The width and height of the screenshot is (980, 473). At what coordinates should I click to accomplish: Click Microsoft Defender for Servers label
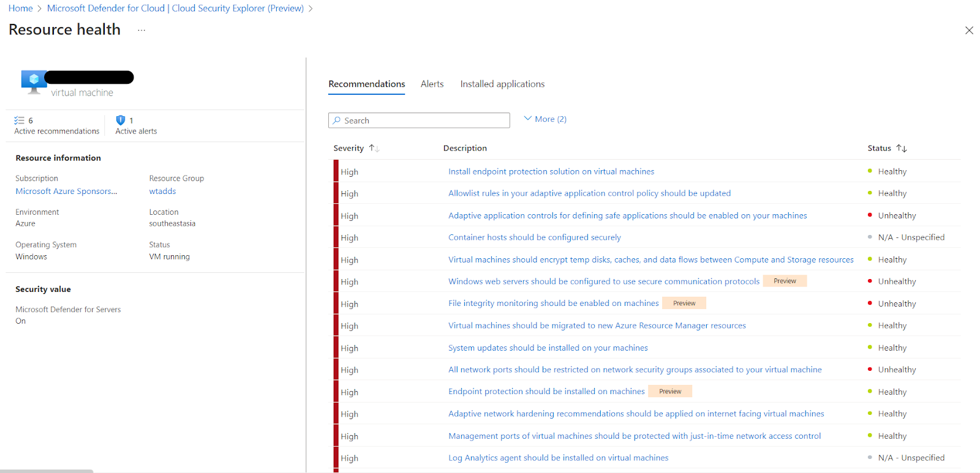point(68,309)
